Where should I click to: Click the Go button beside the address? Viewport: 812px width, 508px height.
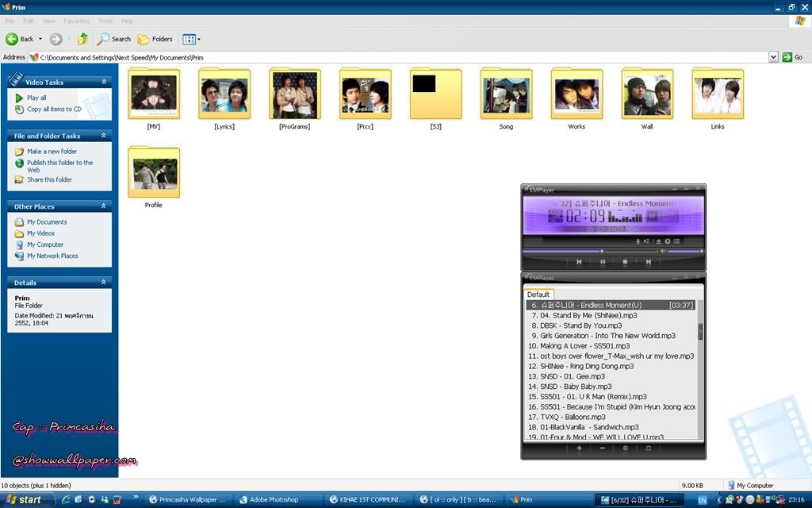click(792, 57)
